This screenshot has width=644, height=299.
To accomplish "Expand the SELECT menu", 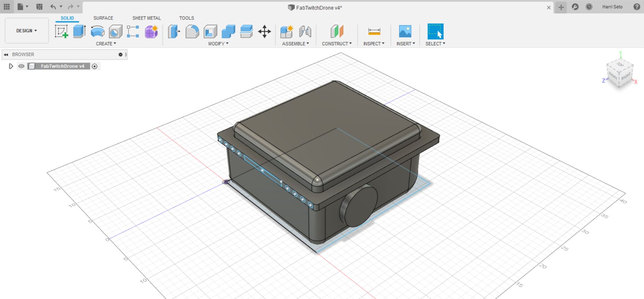I will (435, 44).
